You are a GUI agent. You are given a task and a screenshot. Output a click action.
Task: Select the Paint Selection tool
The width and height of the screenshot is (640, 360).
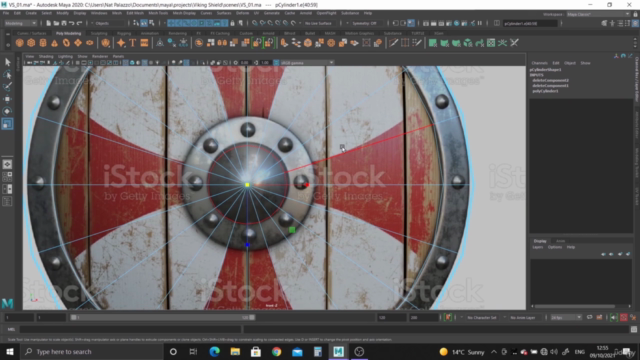point(7,87)
